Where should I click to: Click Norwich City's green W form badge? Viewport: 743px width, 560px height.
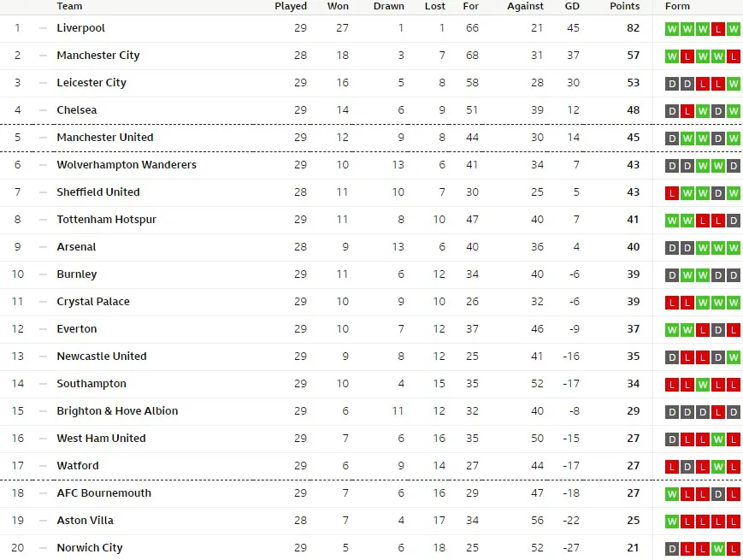pyautogui.click(x=718, y=549)
